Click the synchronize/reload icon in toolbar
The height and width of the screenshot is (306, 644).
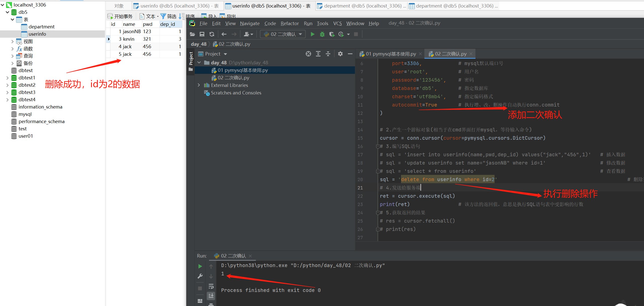coord(212,34)
